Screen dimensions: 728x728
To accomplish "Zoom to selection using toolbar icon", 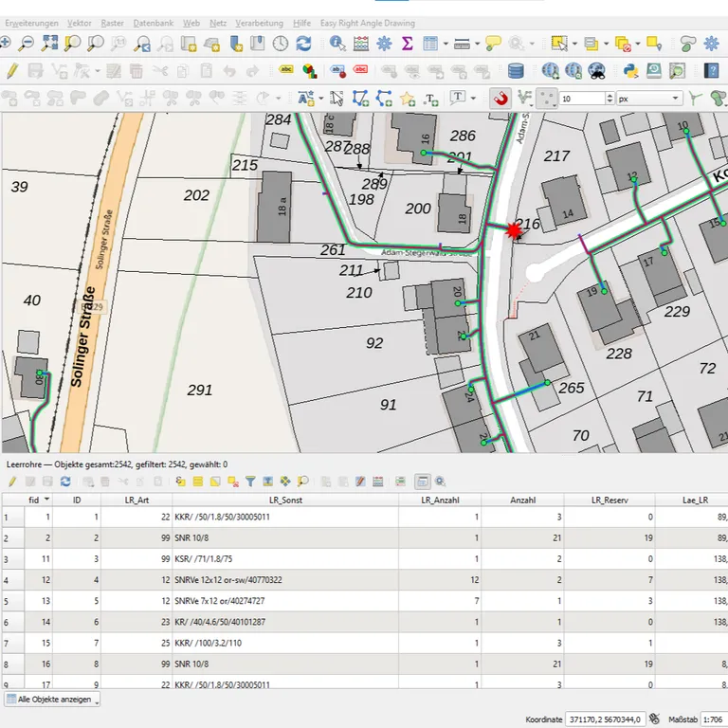I will coord(72,44).
